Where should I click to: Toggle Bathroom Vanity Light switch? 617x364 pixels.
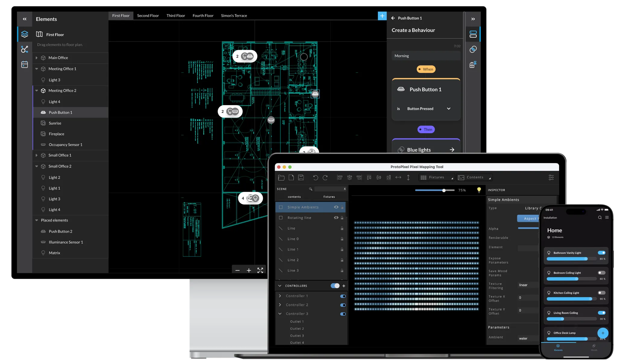coord(601,253)
